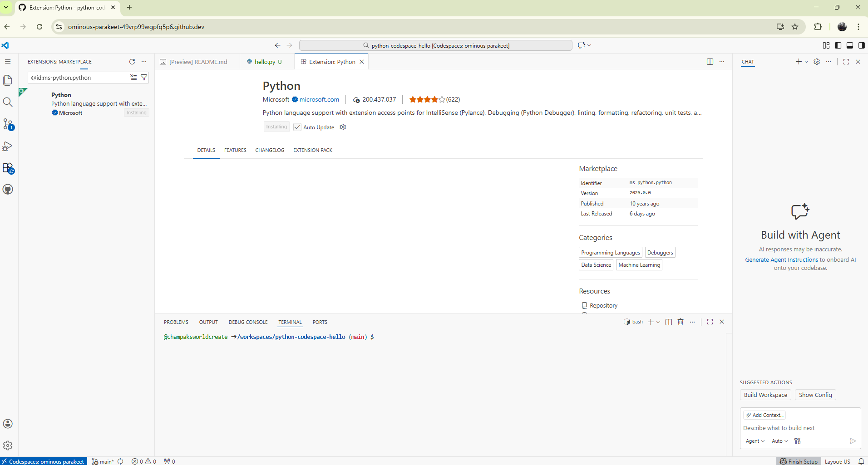The image size is (868, 465).
Task: Clear the extensions search results
Action: tap(133, 78)
